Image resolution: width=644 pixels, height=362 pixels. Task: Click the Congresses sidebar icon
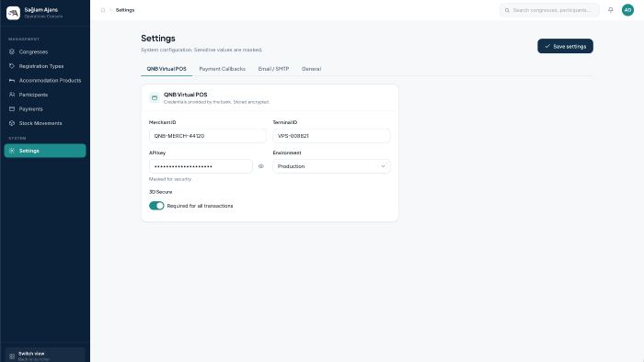(12, 51)
